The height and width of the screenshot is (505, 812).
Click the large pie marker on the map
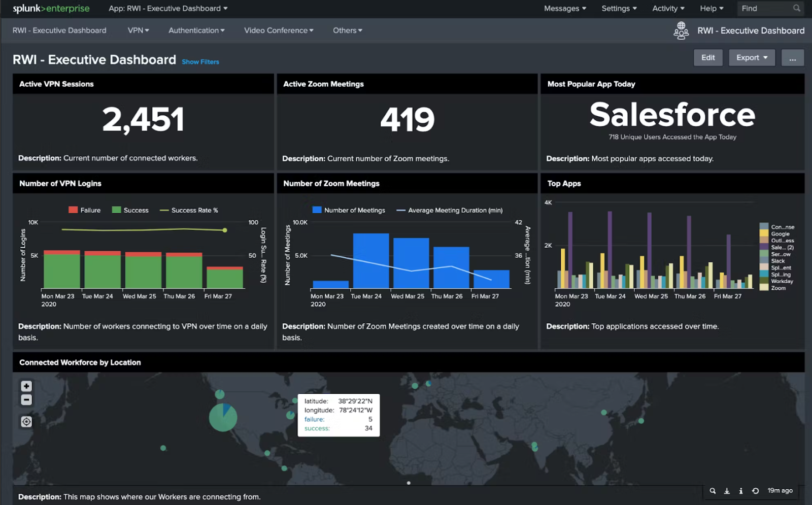(223, 418)
